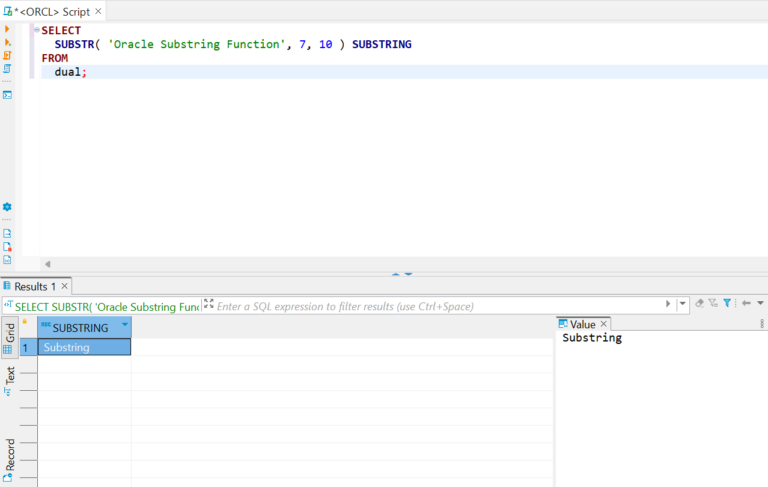Maximize the editor with the down arrow

[x=408, y=274]
